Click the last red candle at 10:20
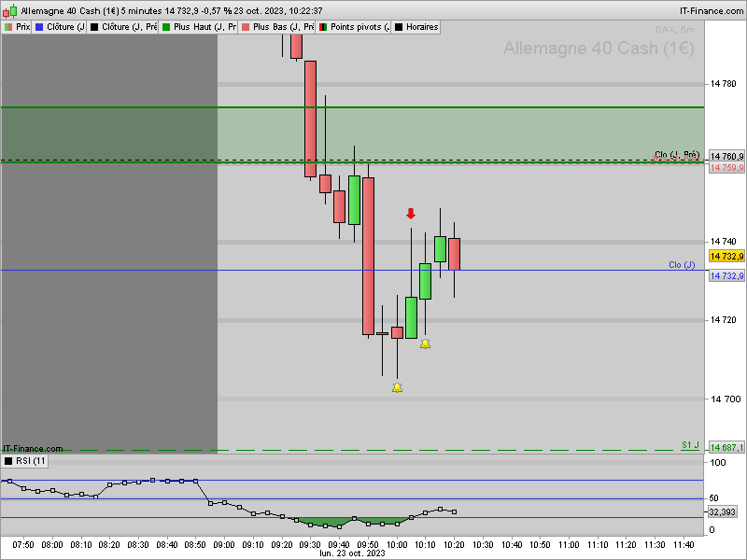Viewport: 747px width, 560px height. (454, 254)
